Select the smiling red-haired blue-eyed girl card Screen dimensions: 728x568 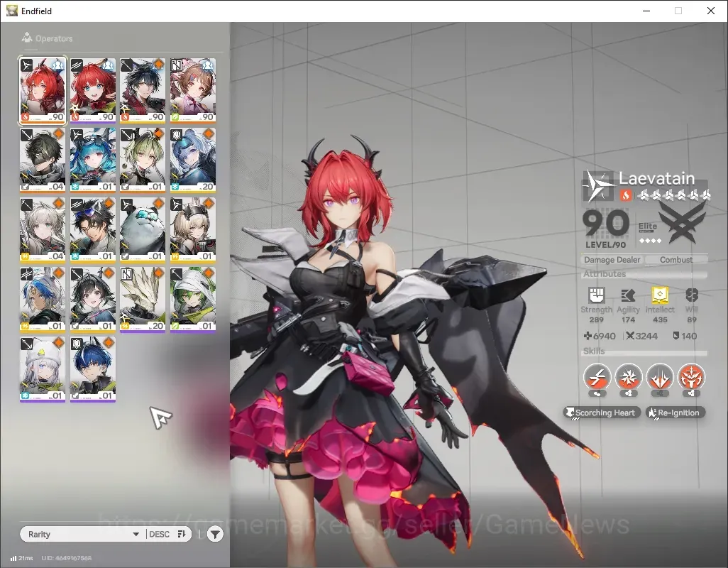[93, 91]
